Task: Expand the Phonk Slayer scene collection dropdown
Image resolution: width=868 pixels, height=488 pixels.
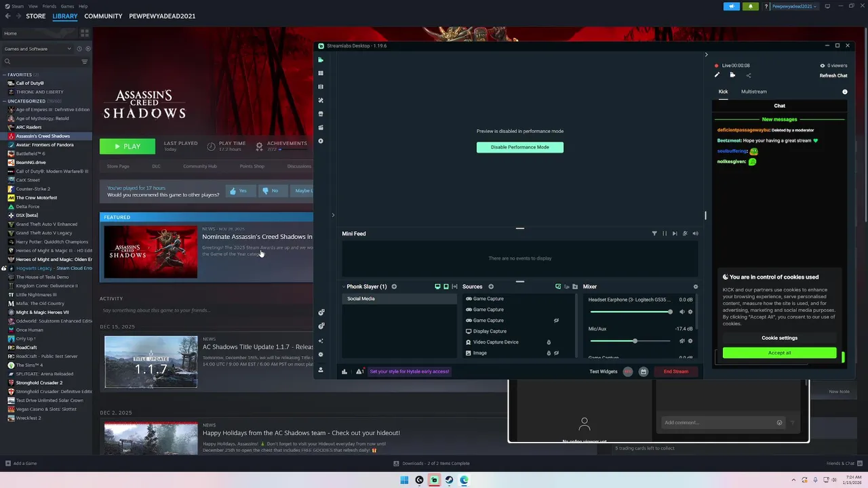Action: tap(344, 287)
